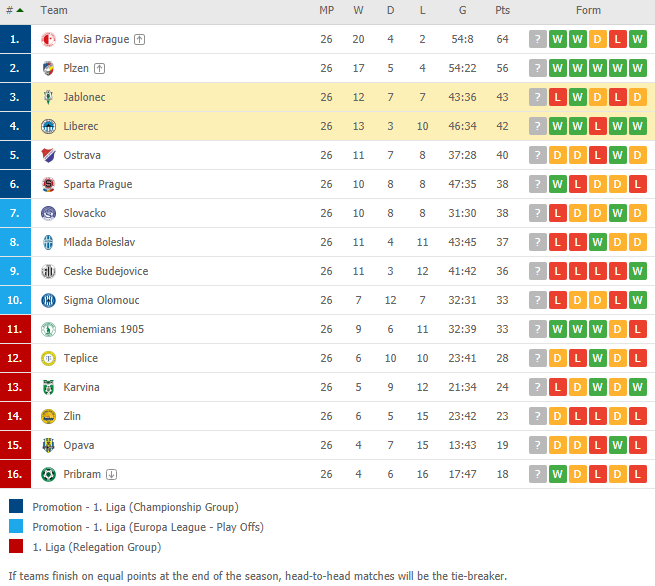Open the Mlada Boleslav team page
The height and width of the screenshot is (586, 655).
point(99,242)
